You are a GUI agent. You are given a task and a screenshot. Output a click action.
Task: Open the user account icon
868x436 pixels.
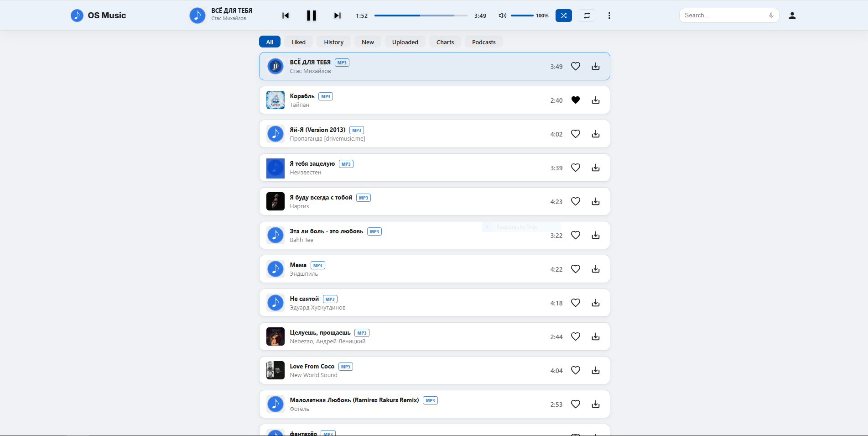[792, 16]
